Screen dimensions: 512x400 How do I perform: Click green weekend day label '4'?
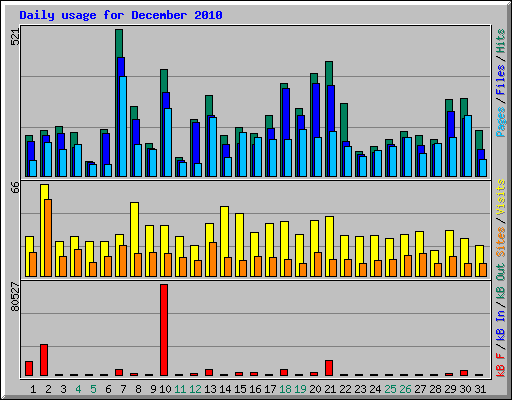78,389
